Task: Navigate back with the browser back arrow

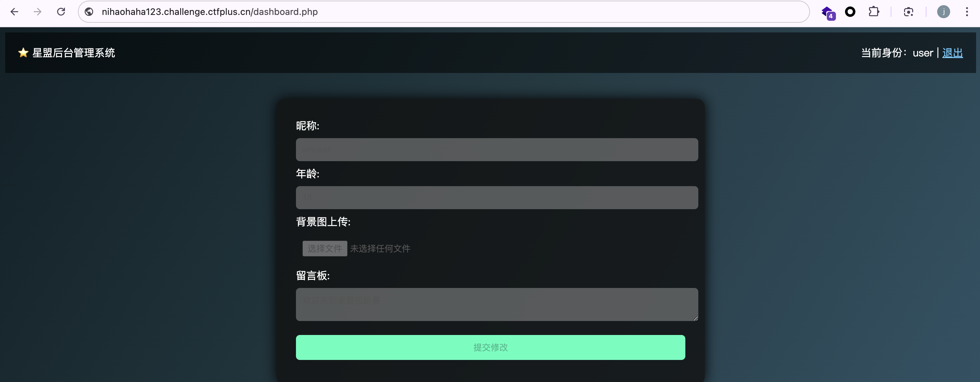Action: click(x=15, y=12)
